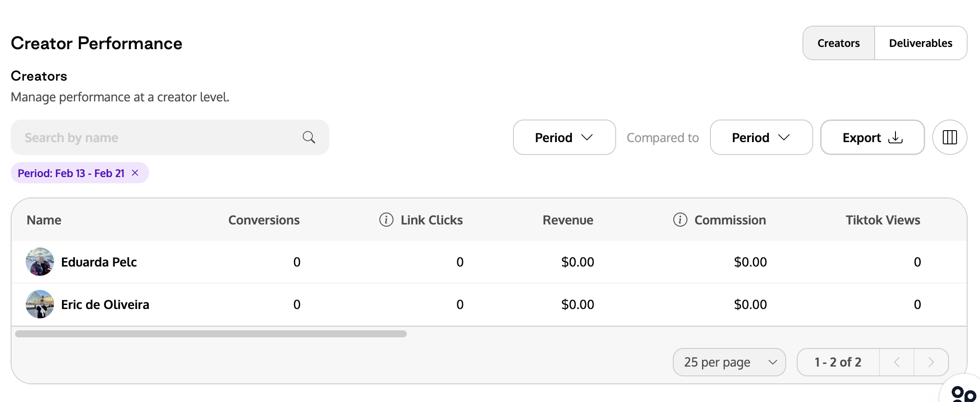Open the first Period dropdown
The image size is (980, 402).
coord(564,137)
